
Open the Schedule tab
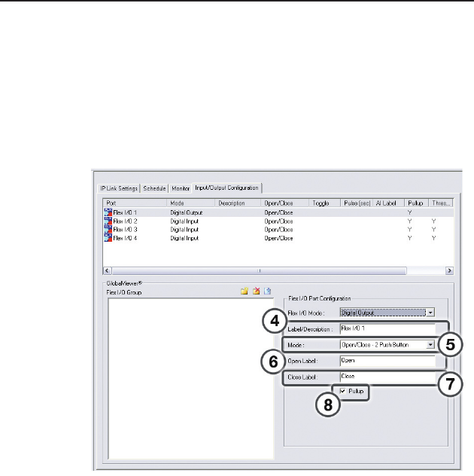click(155, 187)
